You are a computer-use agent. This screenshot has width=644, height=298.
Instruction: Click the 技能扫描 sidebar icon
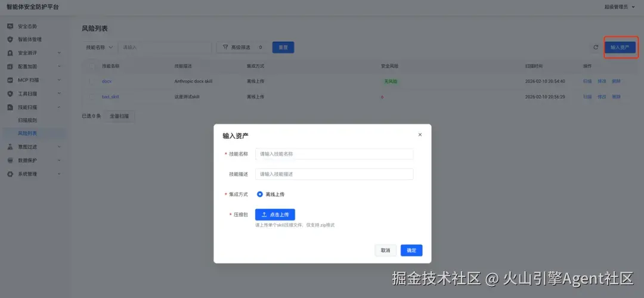pos(10,107)
